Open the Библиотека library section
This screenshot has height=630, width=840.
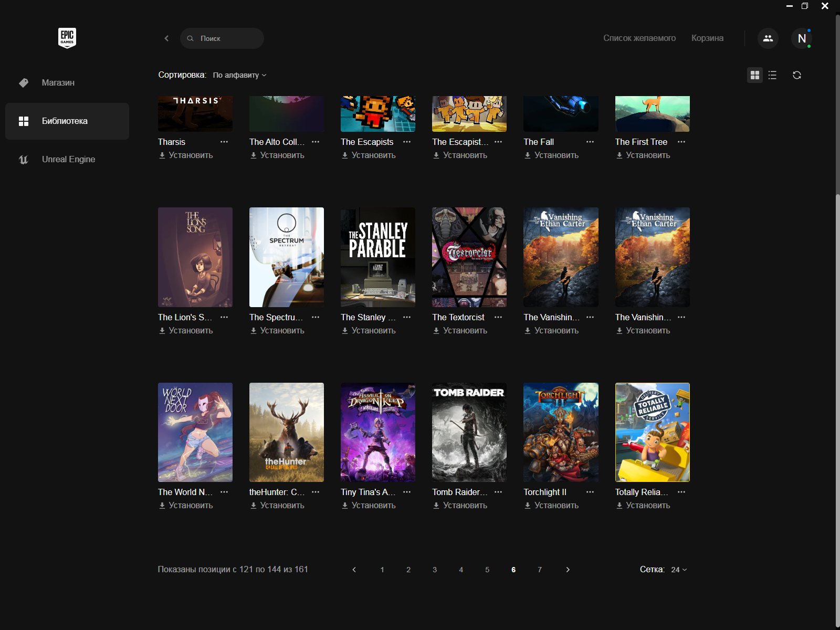pos(67,121)
